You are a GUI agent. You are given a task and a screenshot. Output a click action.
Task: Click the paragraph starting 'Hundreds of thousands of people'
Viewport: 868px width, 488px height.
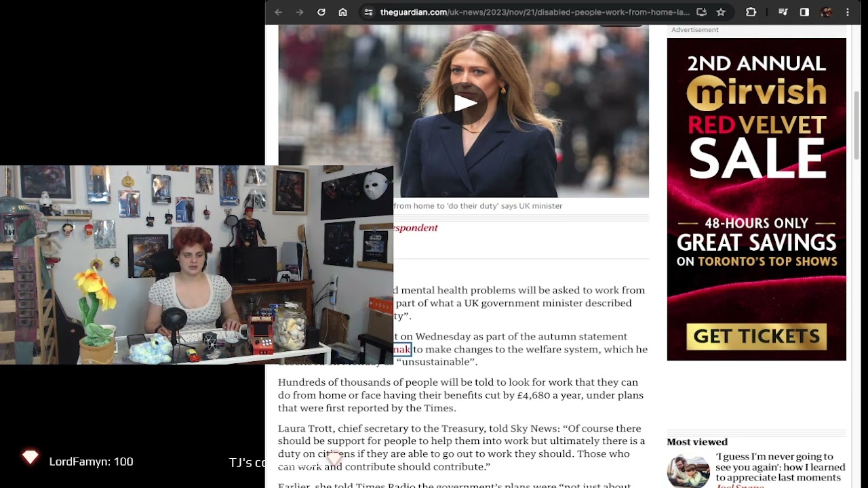[461, 395]
